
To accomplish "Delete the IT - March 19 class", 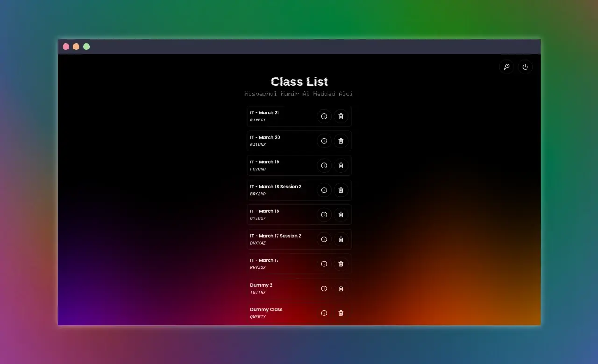I will point(341,165).
